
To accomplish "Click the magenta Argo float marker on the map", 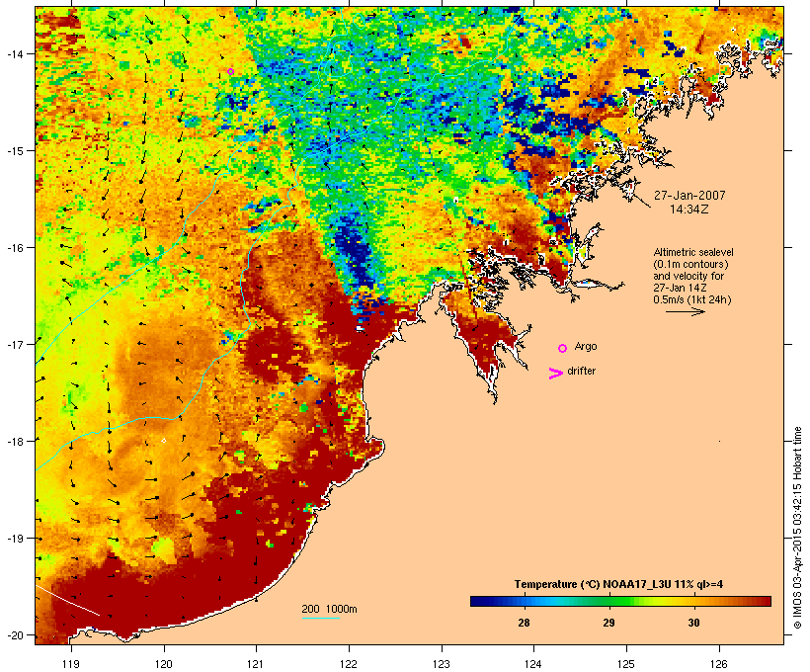I will (x=231, y=72).
